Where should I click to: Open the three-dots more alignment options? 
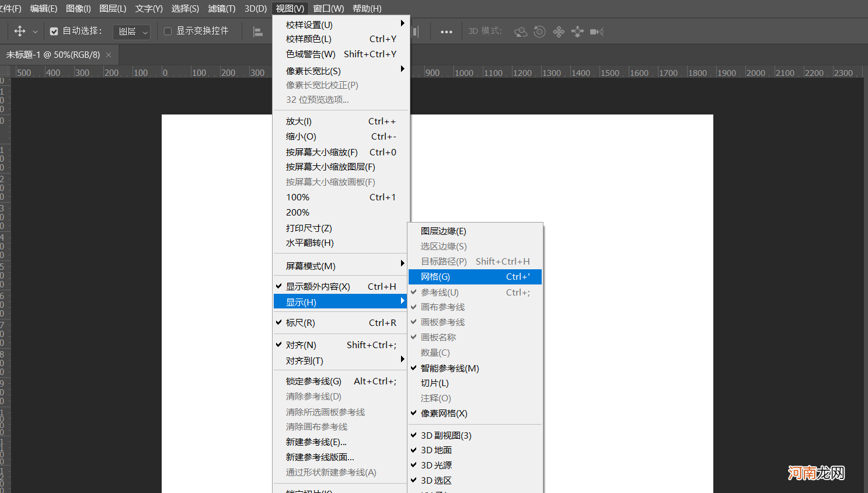[x=447, y=32]
